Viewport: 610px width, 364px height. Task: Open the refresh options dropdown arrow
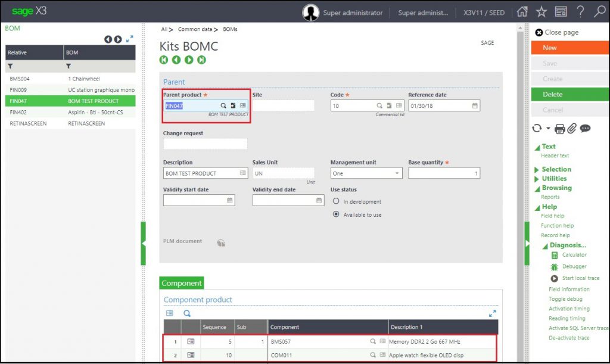(548, 128)
